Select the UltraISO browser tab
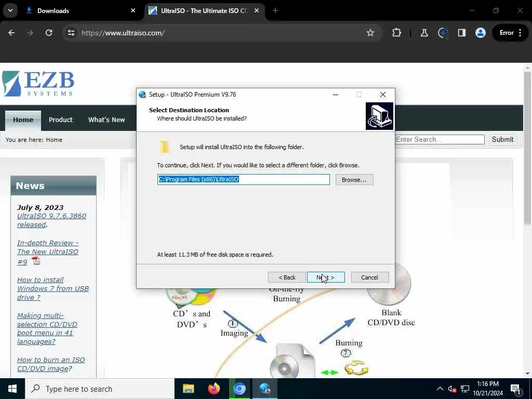The height and width of the screenshot is (399, 532). (204, 11)
